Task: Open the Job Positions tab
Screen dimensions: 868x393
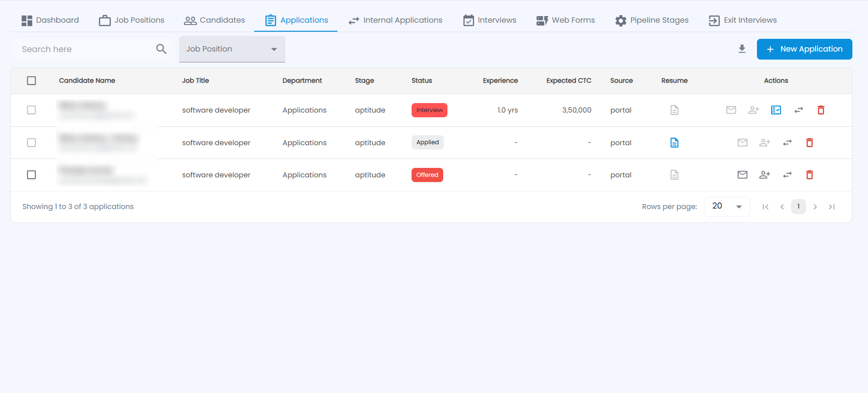Action: coord(131,20)
